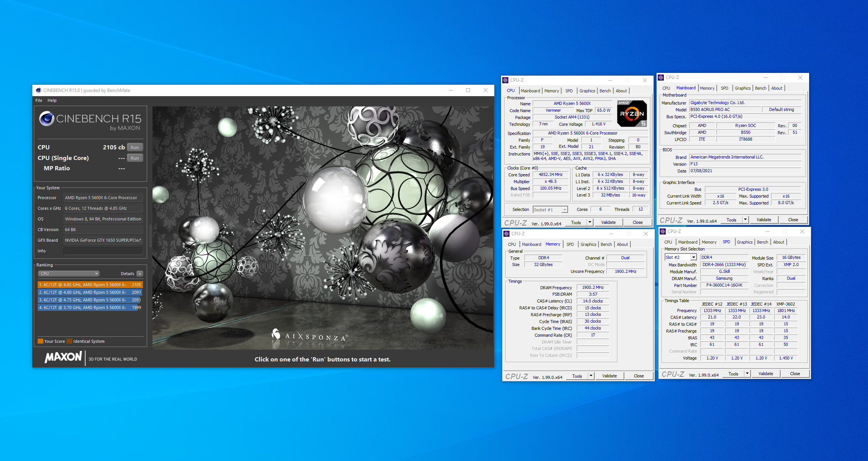The height and width of the screenshot is (461, 868).
Task: Click the CAS# Latency 14.0 clocks value
Action: coord(592,301)
